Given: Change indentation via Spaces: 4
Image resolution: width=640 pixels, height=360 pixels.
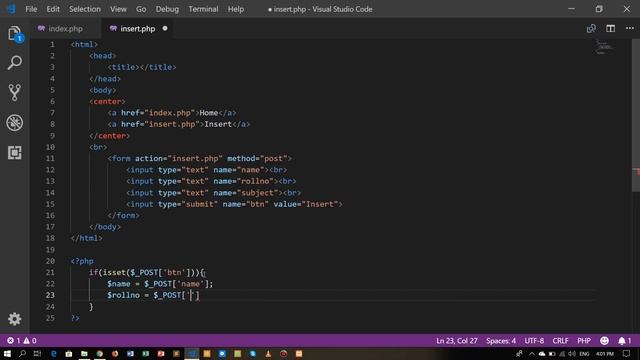Looking at the screenshot, I should pos(501,340).
